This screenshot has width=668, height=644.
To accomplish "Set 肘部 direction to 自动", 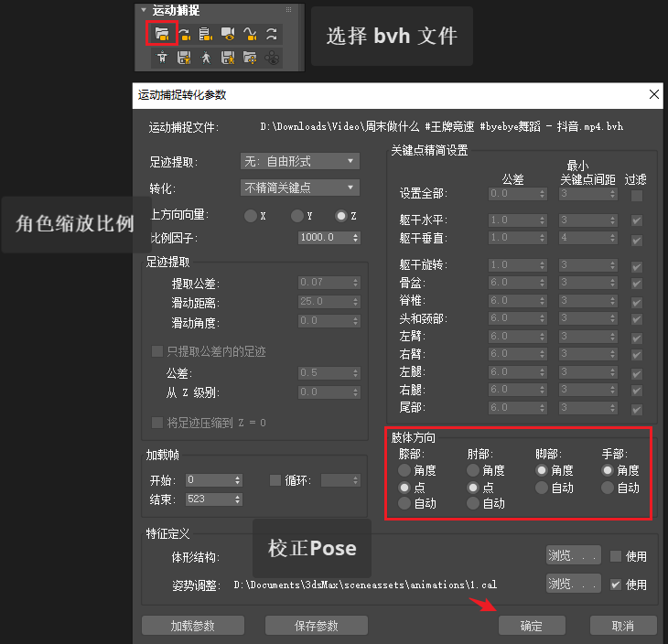I will point(473,503).
